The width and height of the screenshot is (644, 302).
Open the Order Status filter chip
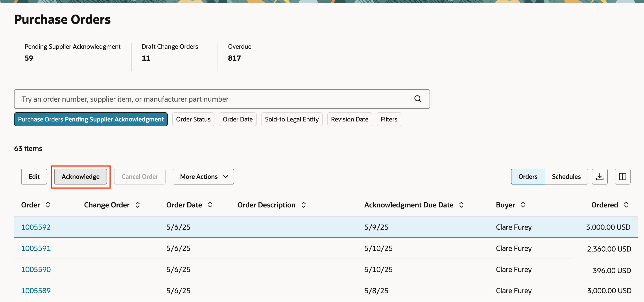coord(193,119)
